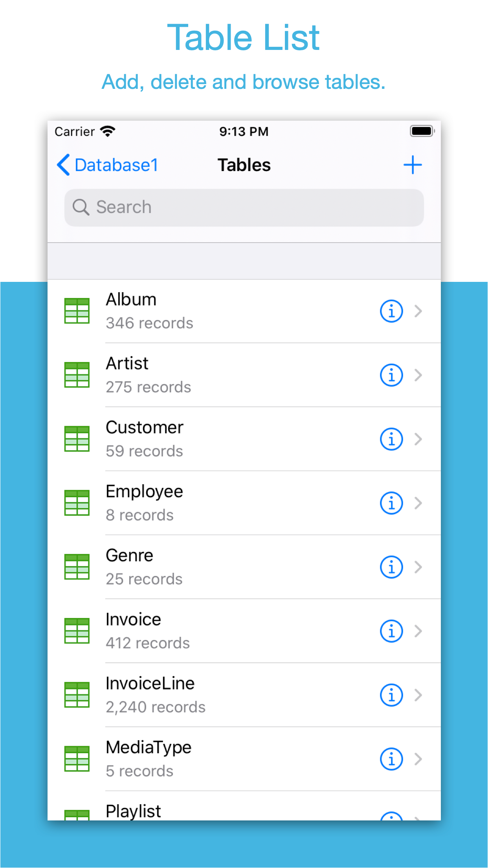Tap the magnifier icon in search bar

pos(81,207)
